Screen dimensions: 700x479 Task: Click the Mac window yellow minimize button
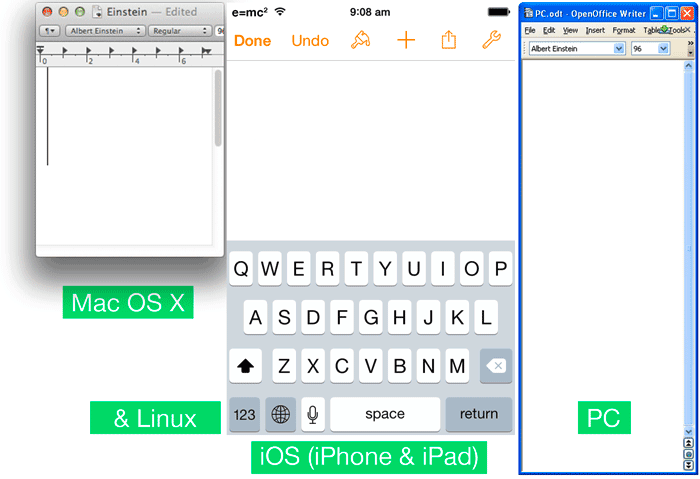coord(63,12)
